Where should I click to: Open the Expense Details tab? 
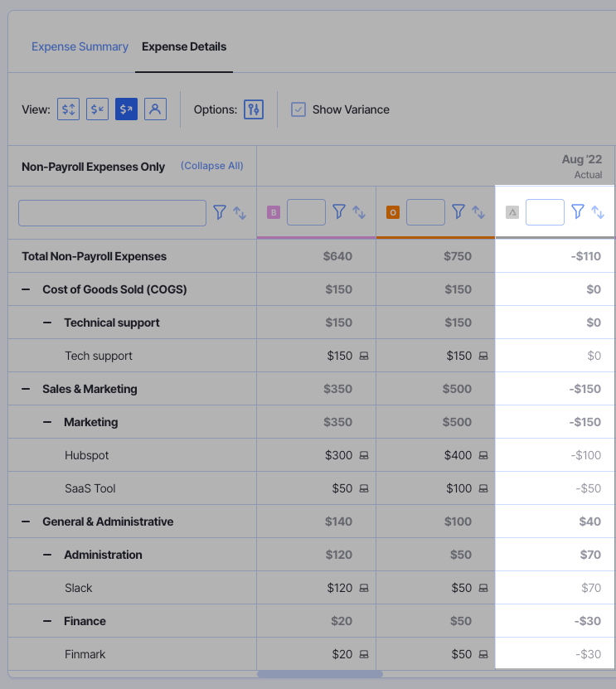coord(183,46)
